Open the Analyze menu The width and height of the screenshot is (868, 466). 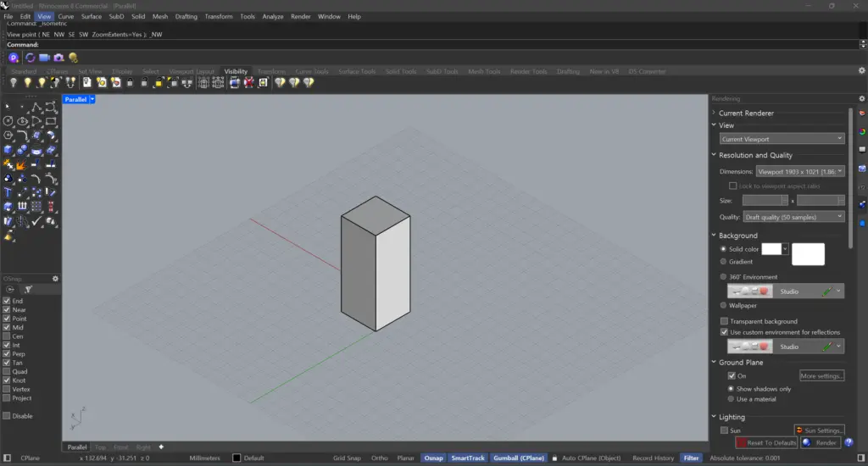(x=272, y=17)
